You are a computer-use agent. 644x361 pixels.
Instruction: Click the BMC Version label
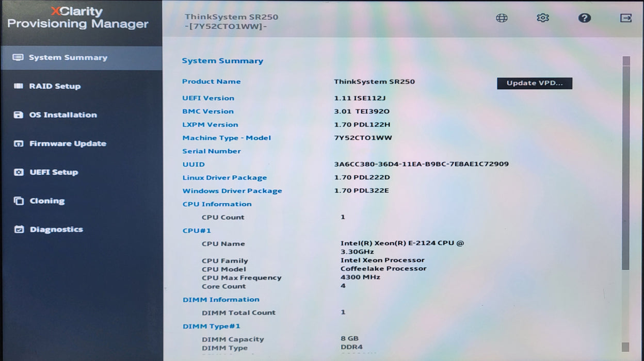point(208,111)
